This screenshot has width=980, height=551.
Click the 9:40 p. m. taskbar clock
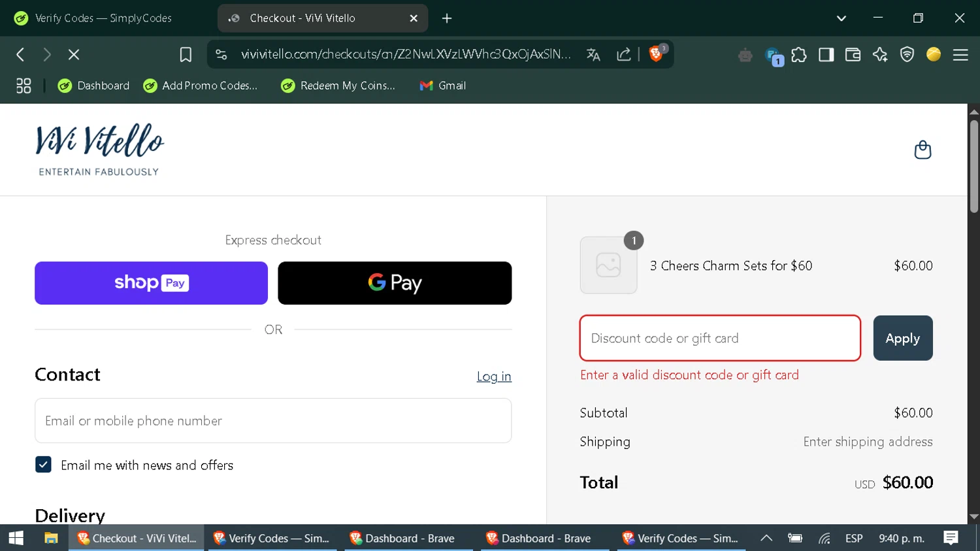tap(902, 538)
